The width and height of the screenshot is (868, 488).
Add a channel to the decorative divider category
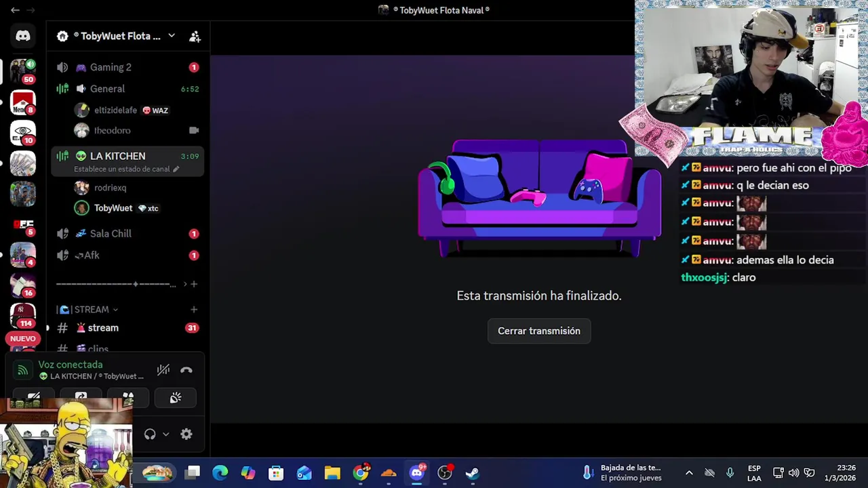click(x=194, y=284)
